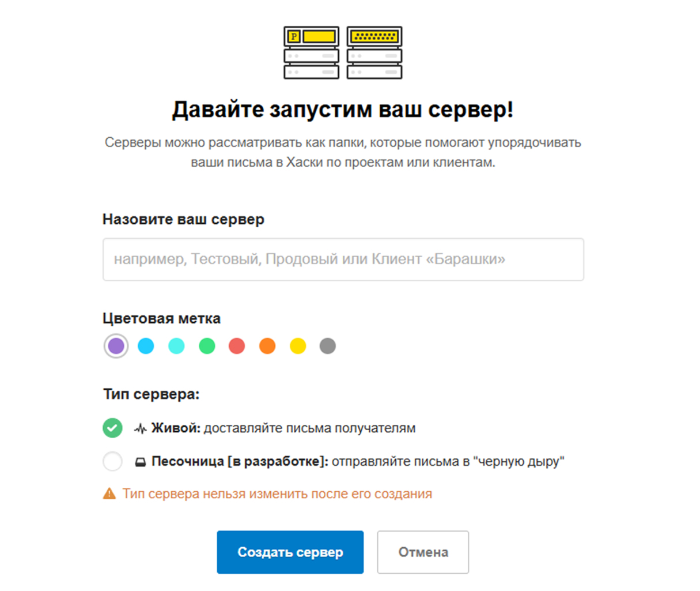Click the server rack illustration icon
Viewport: 700px width, 591px height.
tap(343, 52)
